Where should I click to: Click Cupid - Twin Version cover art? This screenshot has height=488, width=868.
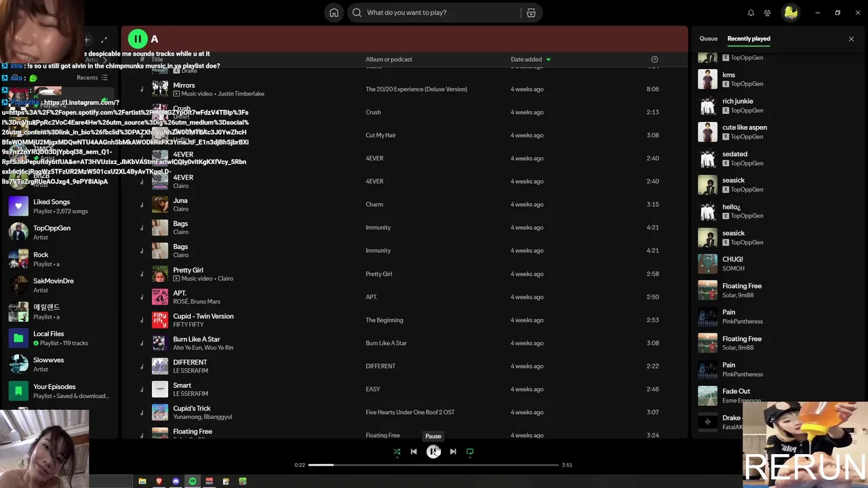click(160, 320)
